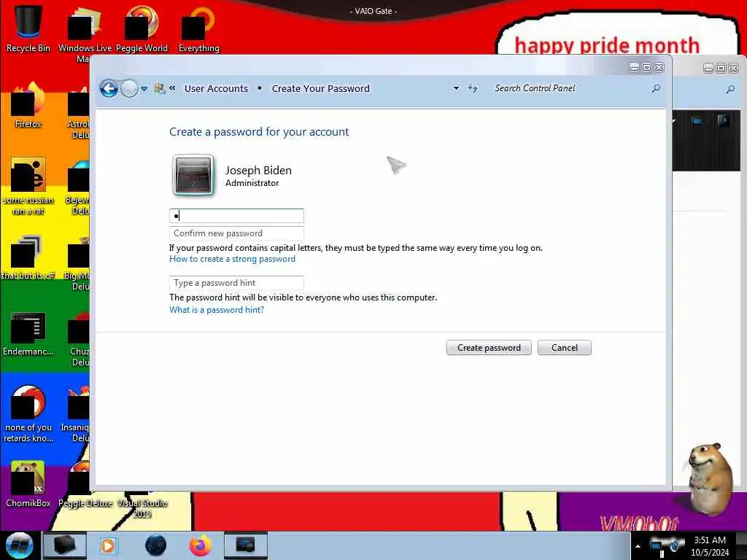Image resolution: width=747 pixels, height=560 pixels.
Task: Launch ChomikBox from the desktop
Action: [x=28, y=484]
